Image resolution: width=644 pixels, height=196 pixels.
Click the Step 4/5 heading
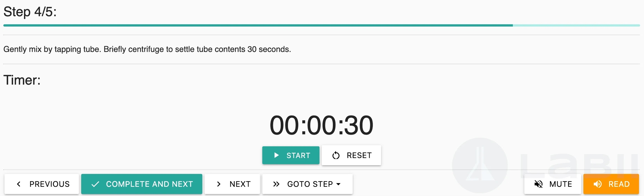click(30, 12)
